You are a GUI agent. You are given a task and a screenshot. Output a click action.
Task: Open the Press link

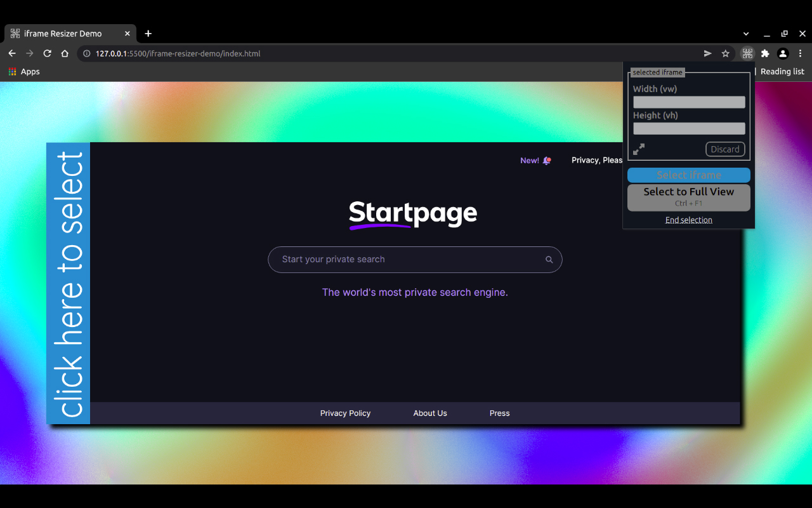(500, 413)
